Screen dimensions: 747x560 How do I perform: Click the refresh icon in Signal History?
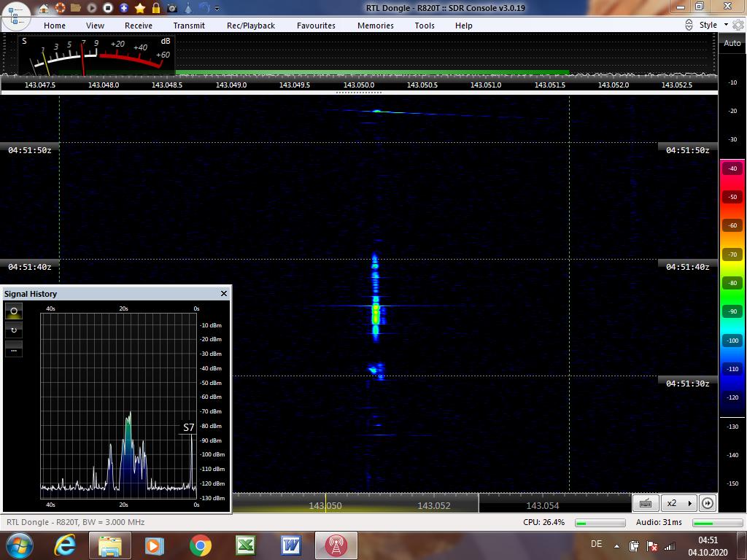click(14, 330)
